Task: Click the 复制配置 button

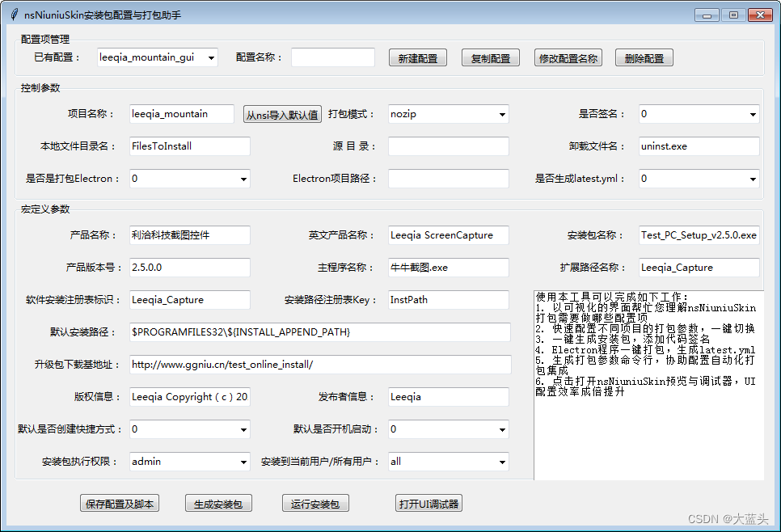Action: click(x=491, y=57)
